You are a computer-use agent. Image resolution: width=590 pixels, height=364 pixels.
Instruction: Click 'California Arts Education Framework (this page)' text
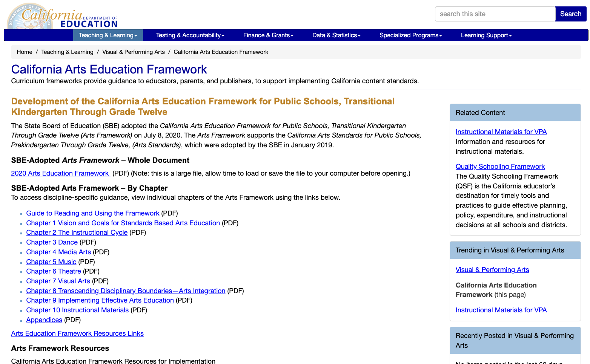(496, 290)
